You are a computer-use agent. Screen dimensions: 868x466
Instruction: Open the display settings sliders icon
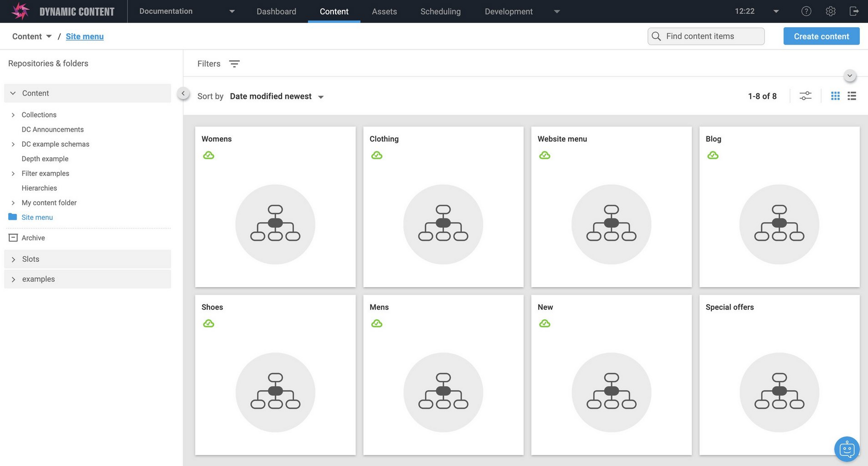[x=806, y=96]
